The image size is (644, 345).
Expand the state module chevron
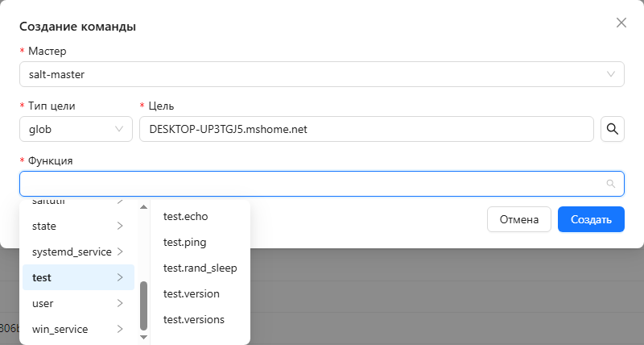click(x=120, y=226)
